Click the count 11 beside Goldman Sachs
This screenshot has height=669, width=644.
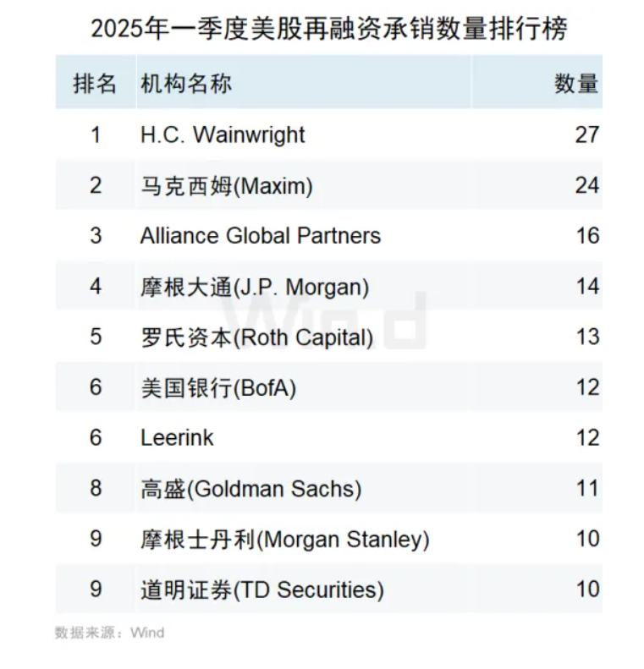click(586, 489)
